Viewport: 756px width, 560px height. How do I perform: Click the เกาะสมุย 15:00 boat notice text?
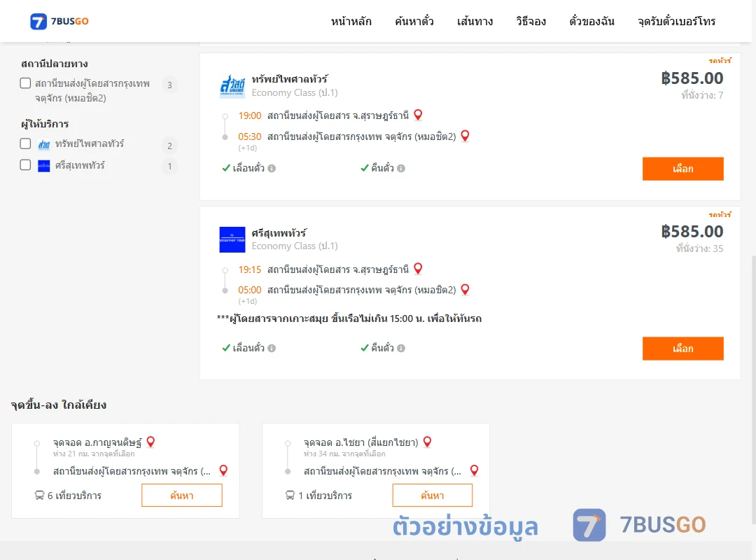349,318
